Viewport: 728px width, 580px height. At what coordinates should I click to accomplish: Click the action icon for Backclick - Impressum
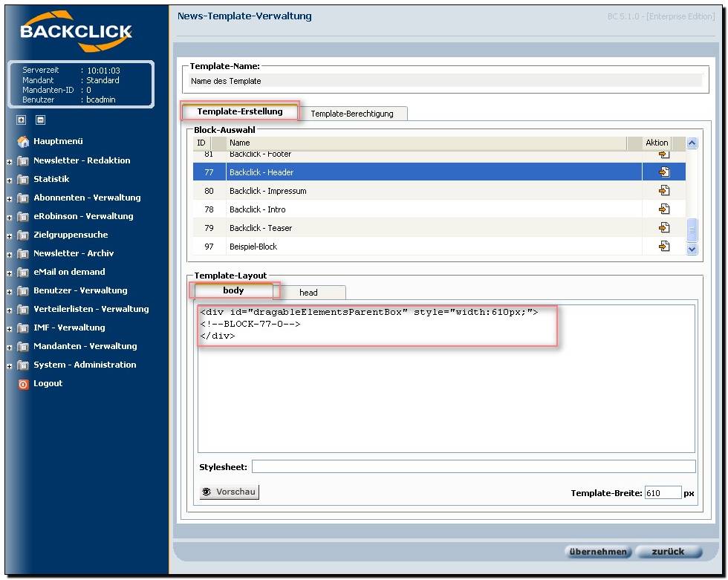[x=664, y=191]
